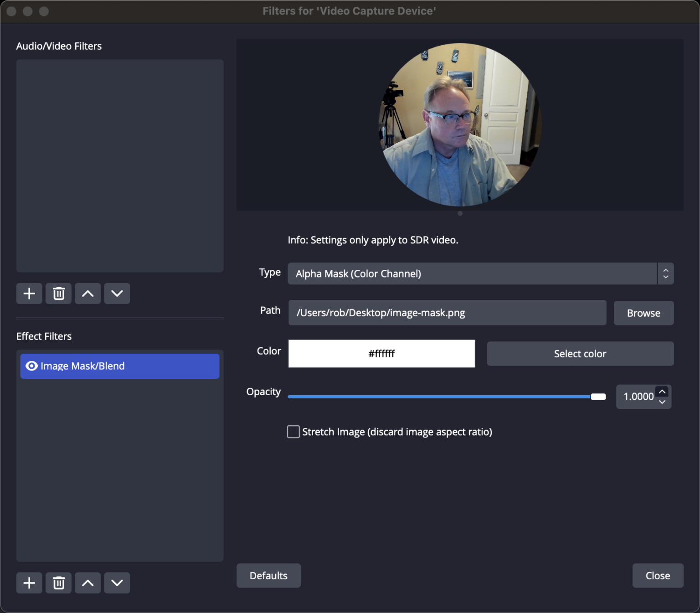Screen dimensions: 700x613
Task: Open the Select color picker
Action: 580,354
